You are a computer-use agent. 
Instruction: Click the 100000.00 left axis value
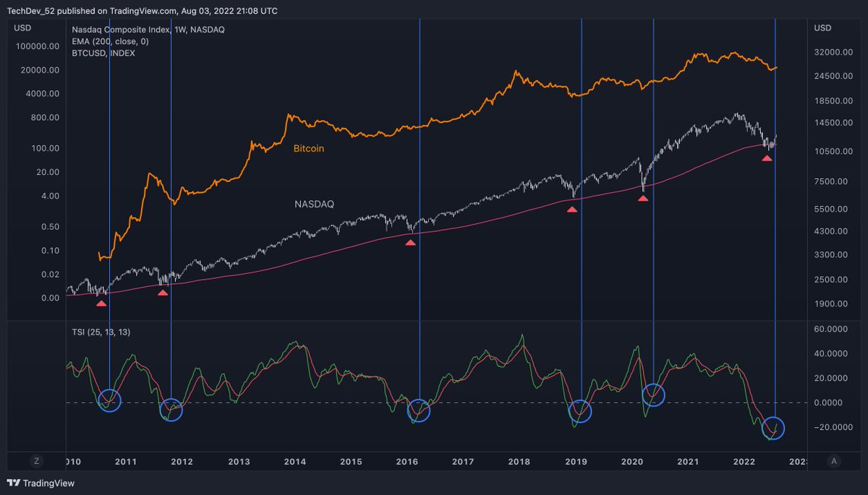pos(38,46)
